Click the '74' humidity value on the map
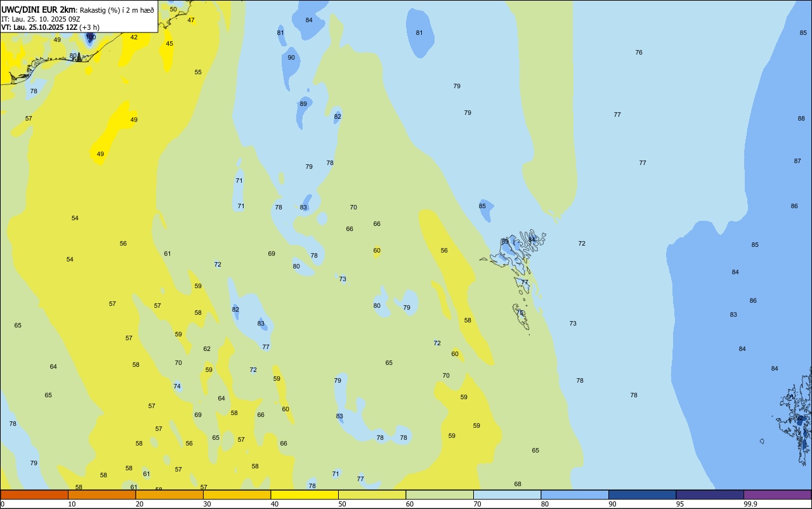The width and height of the screenshot is (812, 509). [x=177, y=386]
